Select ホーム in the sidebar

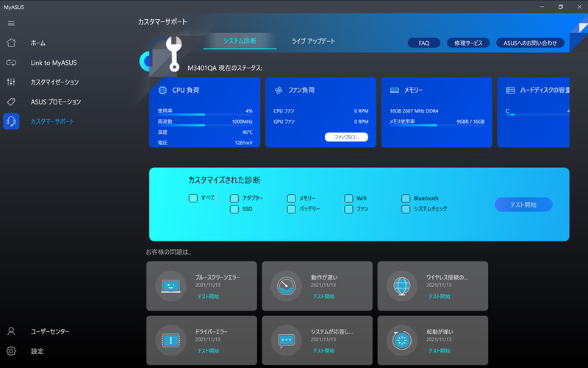38,43
